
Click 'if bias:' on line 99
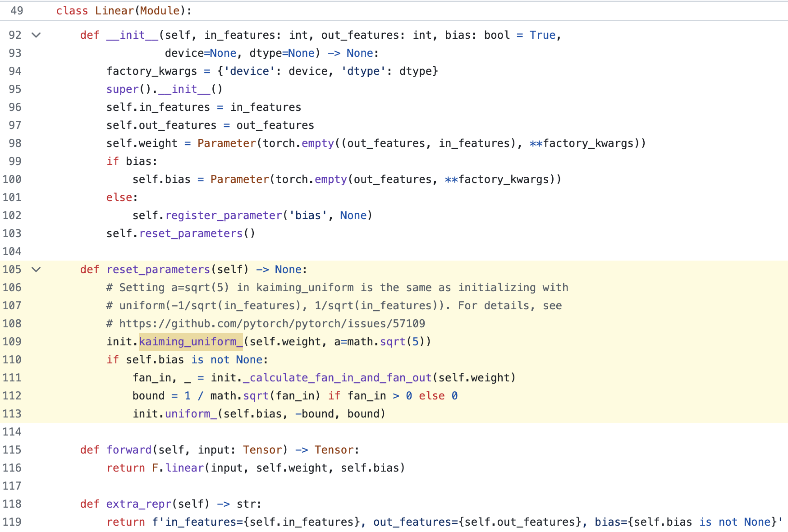pos(132,161)
